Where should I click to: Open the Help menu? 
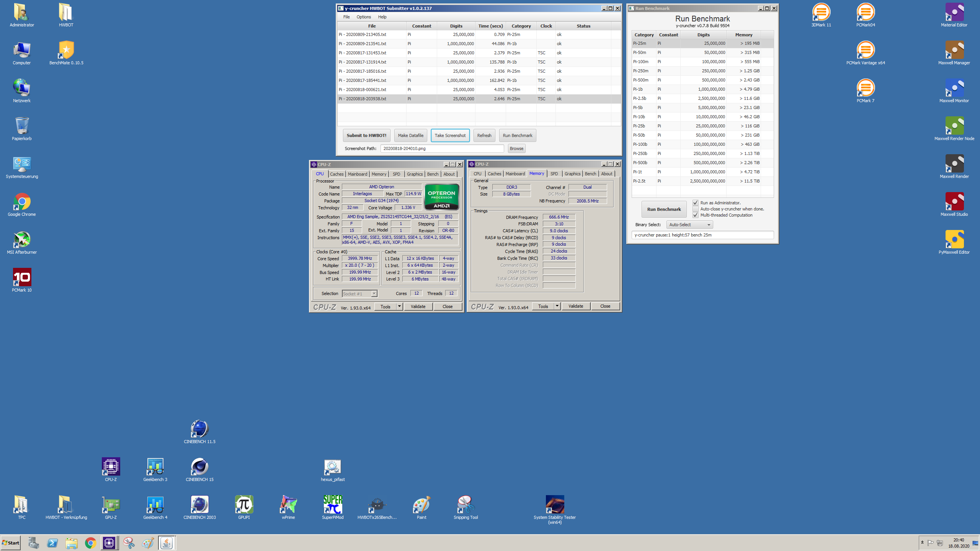(382, 17)
